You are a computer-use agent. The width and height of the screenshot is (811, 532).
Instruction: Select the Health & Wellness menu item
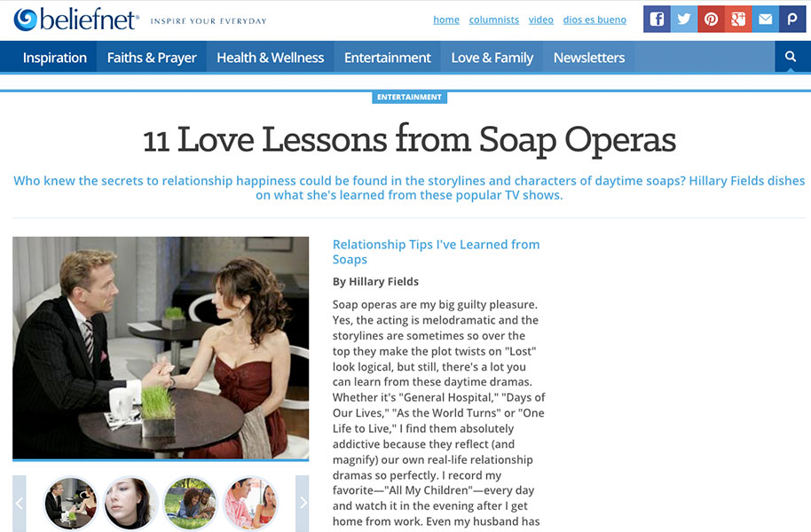click(x=271, y=58)
